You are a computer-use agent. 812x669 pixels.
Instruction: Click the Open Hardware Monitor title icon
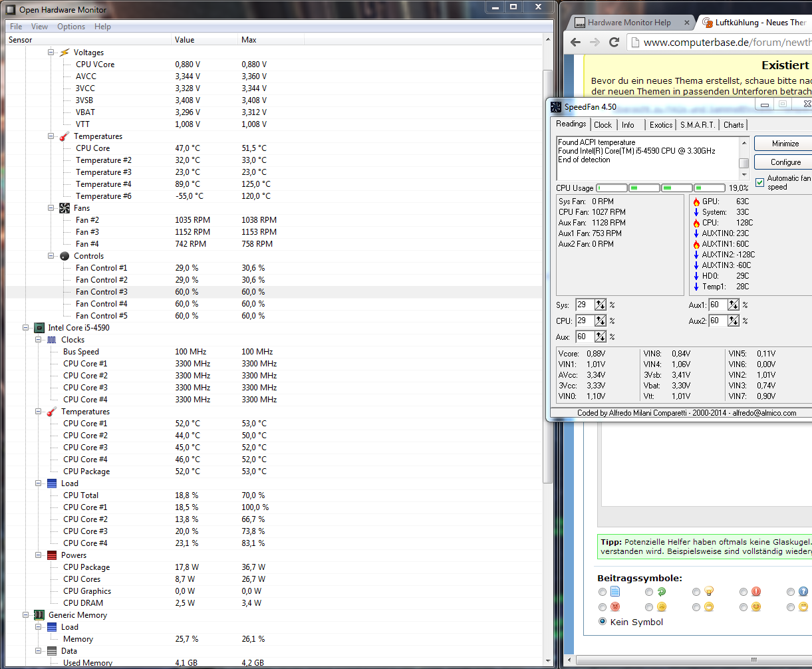pos(11,9)
